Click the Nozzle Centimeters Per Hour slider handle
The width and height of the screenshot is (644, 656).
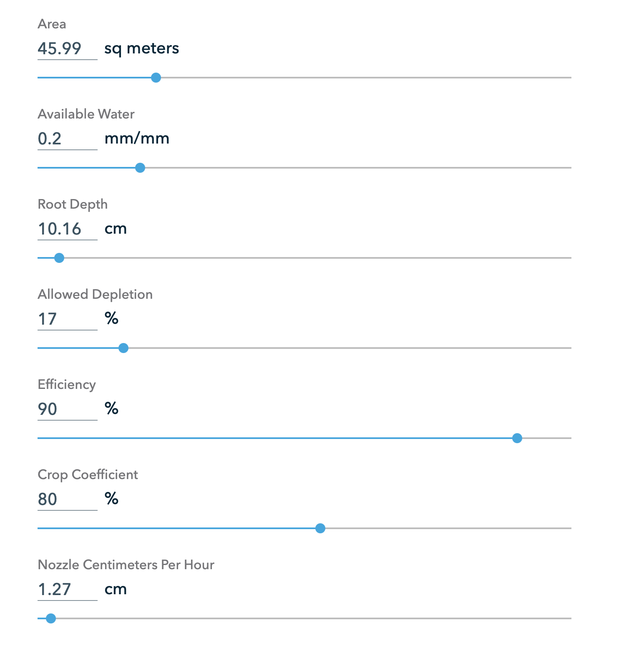51,618
